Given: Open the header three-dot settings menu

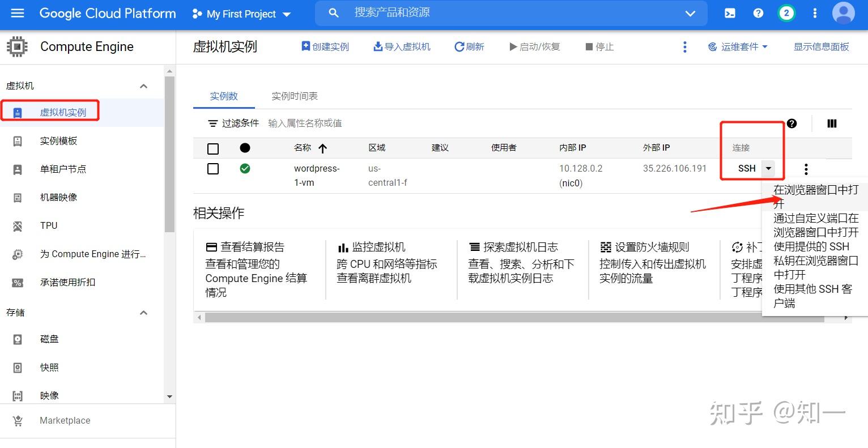Looking at the screenshot, I should pyautogui.click(x=815, y=13).
